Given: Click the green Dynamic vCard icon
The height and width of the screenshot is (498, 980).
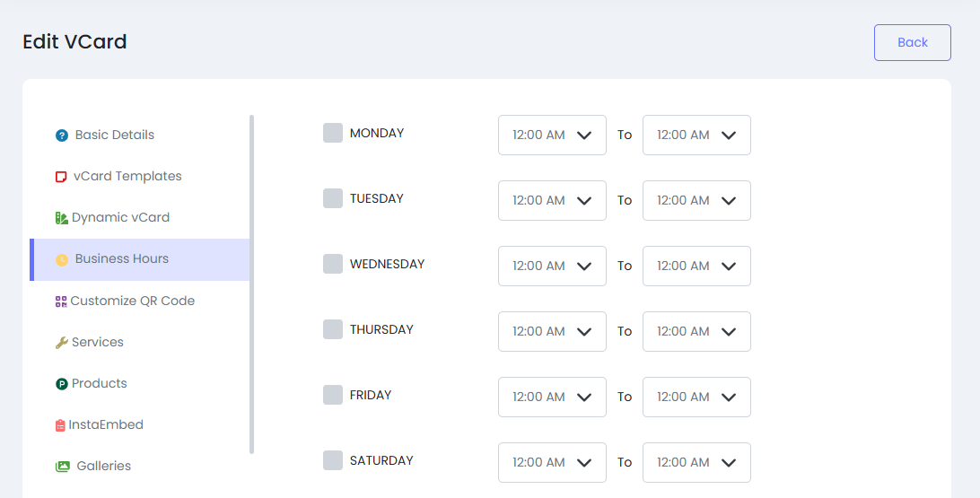Looking at the screenshot, I should pos(61,218).
